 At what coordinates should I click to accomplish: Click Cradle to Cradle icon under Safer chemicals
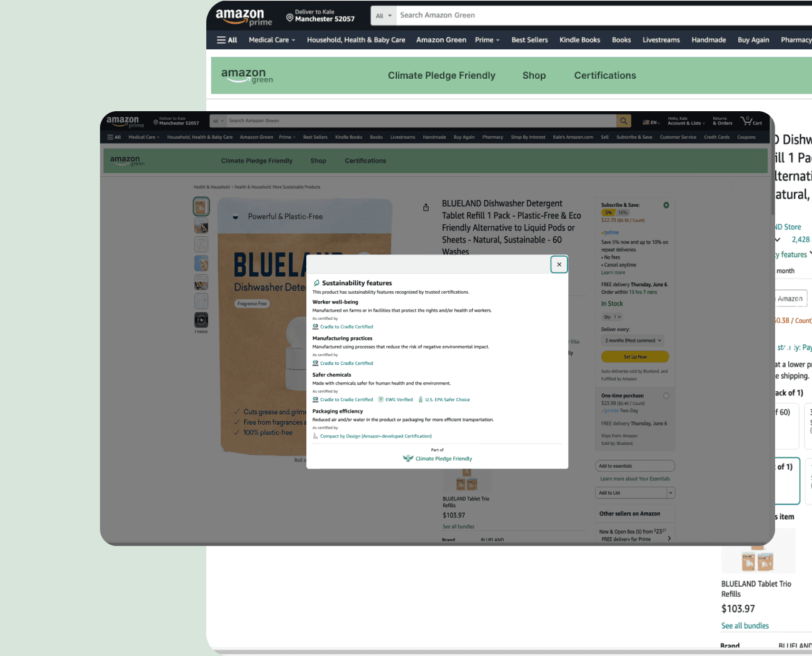coord(316,400)
